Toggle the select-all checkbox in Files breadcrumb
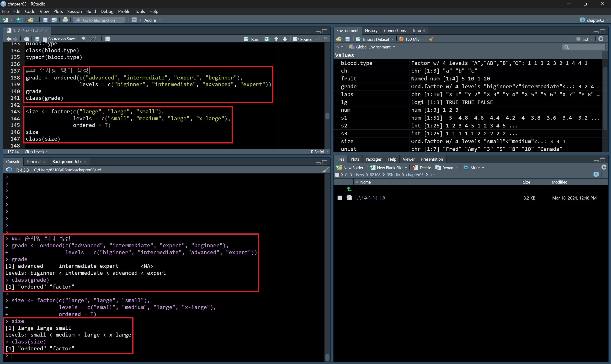 tap(337, 175)
